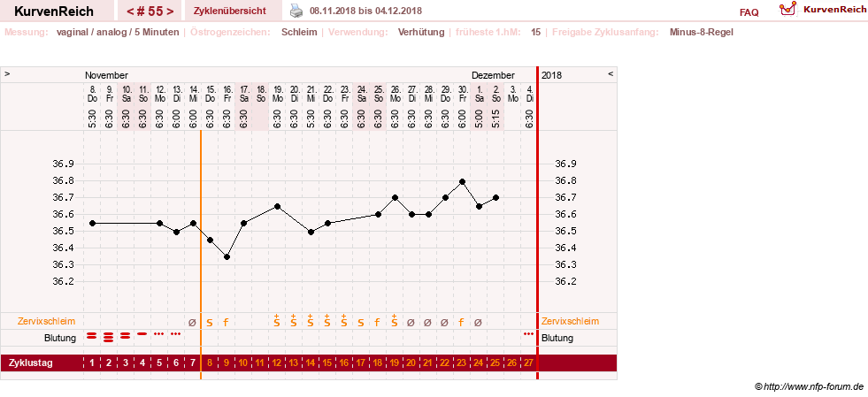Click the S mucus symbol on day 17

click(360, 323)
